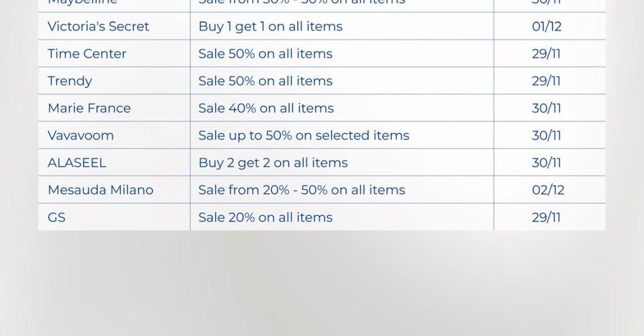This screenshot has width=644, height=336.
Task: Select the 02/12 date for Mesauda Milano
Action: (x=548, y=190)
